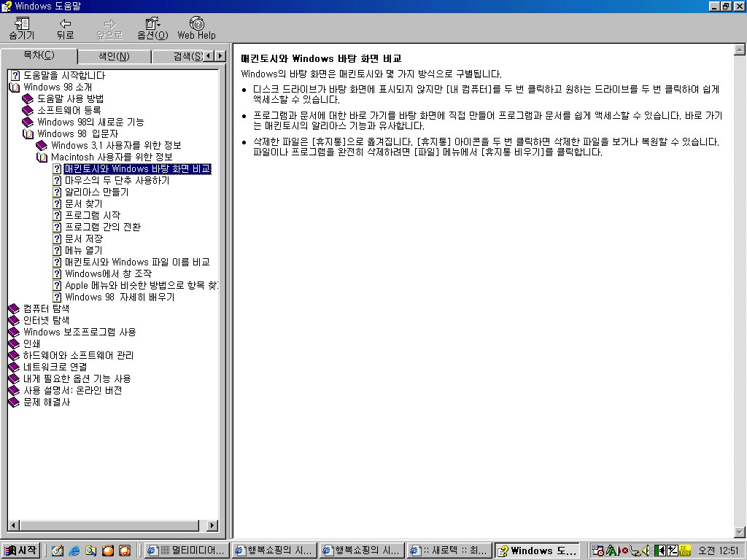Switch to the 색인(N) index tab
The image size is (747, 560).
point(114,56)
